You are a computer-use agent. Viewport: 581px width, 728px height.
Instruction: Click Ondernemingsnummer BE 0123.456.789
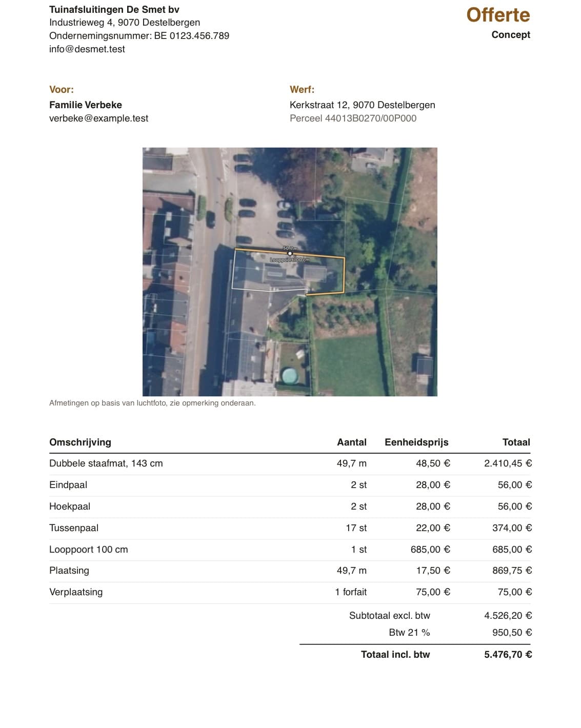tap(139, 35)
